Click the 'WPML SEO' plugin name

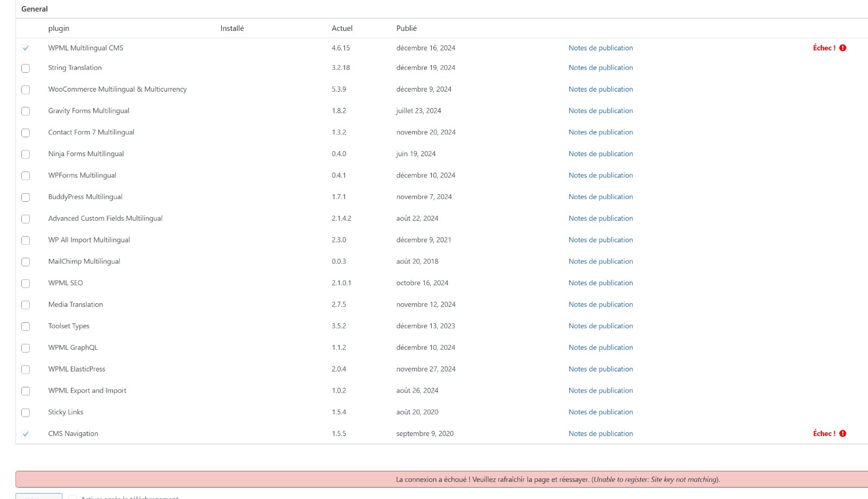[x=66, y=283]
